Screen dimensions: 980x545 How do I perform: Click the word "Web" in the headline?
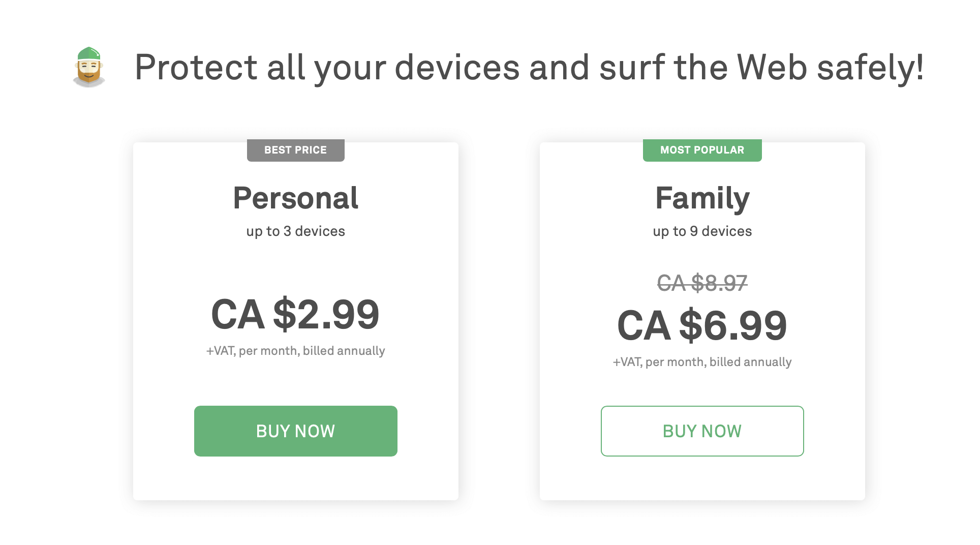coord(772,67)
